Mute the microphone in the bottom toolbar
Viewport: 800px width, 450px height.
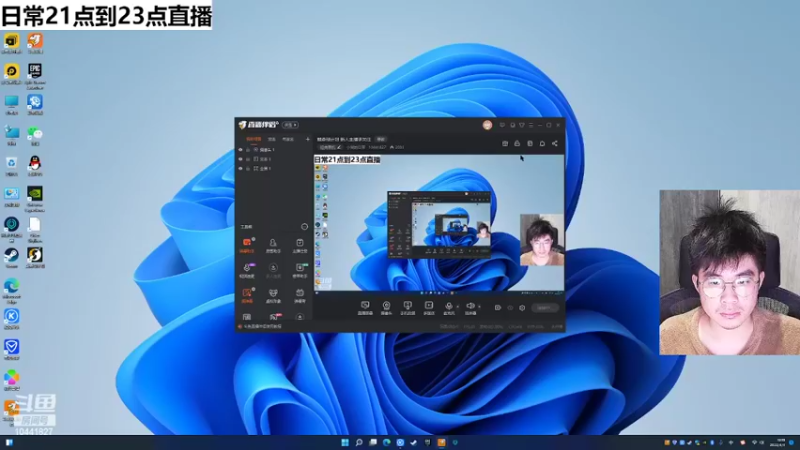[x=448, y=308]
